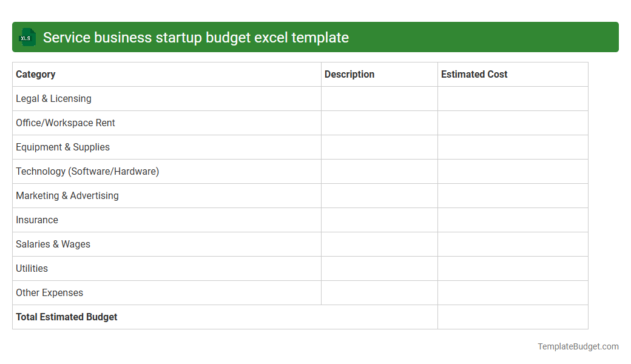The height and width of the screenshot is (364, 631).
Task: Click the Other Expenses cell
Action: (x=49, y=292)
